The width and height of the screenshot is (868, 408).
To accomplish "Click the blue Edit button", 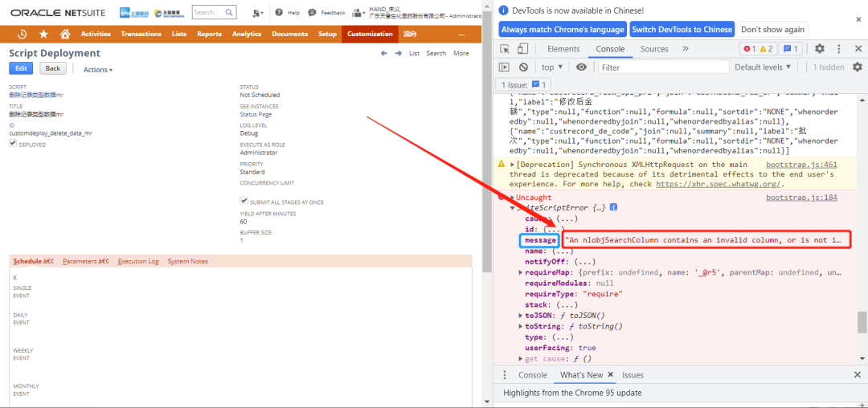I will (x=21, y=68).
